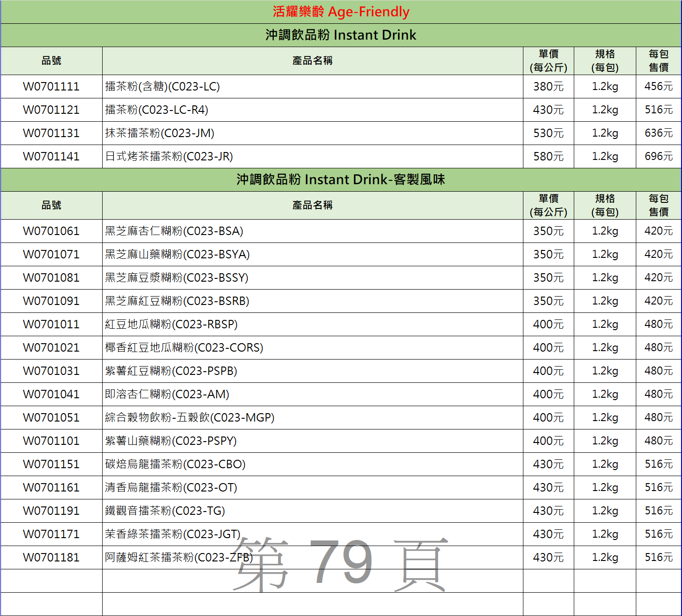682x616 pixels.
Task: Select the 清香烏龍擂茶粉(C023-OT) cell
Action: coord(171,488)
